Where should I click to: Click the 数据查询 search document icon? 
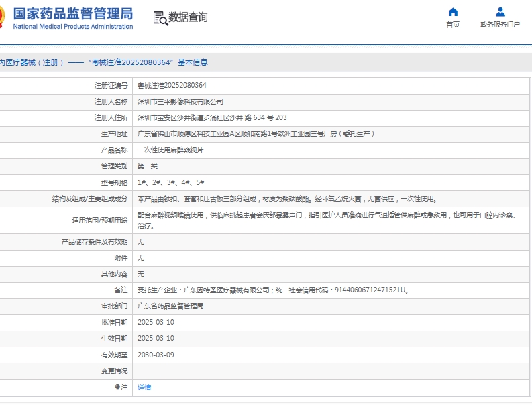click(x=160, y=18)
